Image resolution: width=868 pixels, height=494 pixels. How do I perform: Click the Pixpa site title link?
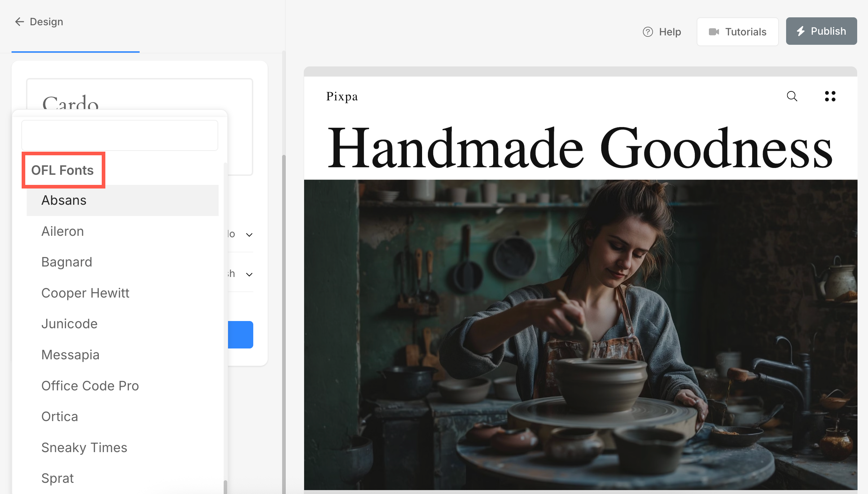(342, 96)
